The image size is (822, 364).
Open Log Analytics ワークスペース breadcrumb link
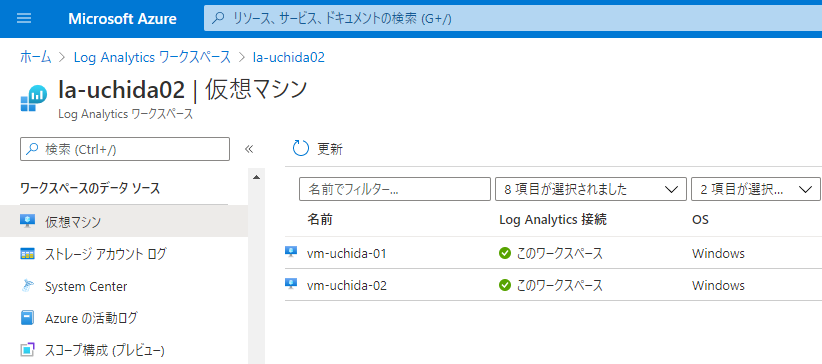point(152,57)
